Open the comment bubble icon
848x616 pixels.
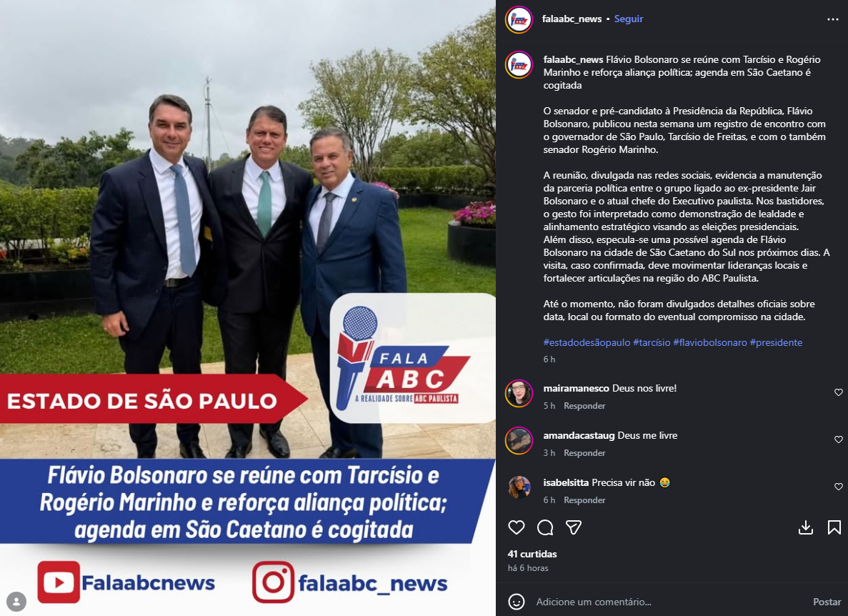point(545,527)
